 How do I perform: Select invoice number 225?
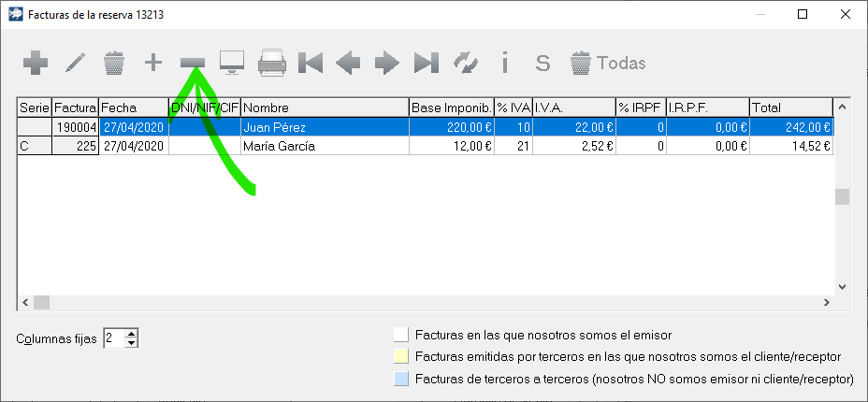coord(75,147)
